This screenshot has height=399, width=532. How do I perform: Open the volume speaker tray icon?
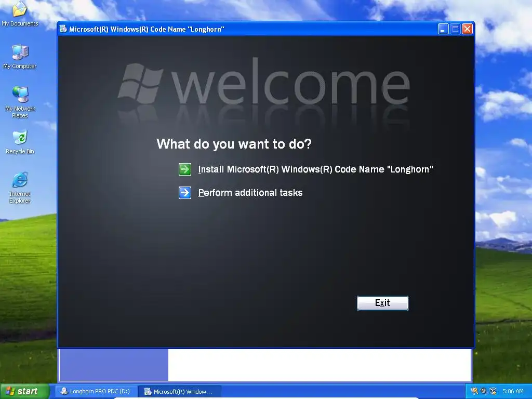(x=484, y=391)
